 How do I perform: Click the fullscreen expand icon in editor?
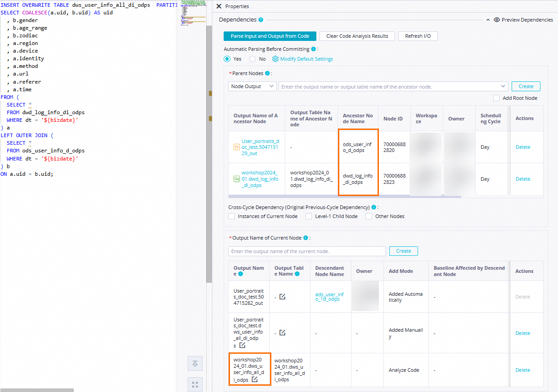click(x=195, y=384)
